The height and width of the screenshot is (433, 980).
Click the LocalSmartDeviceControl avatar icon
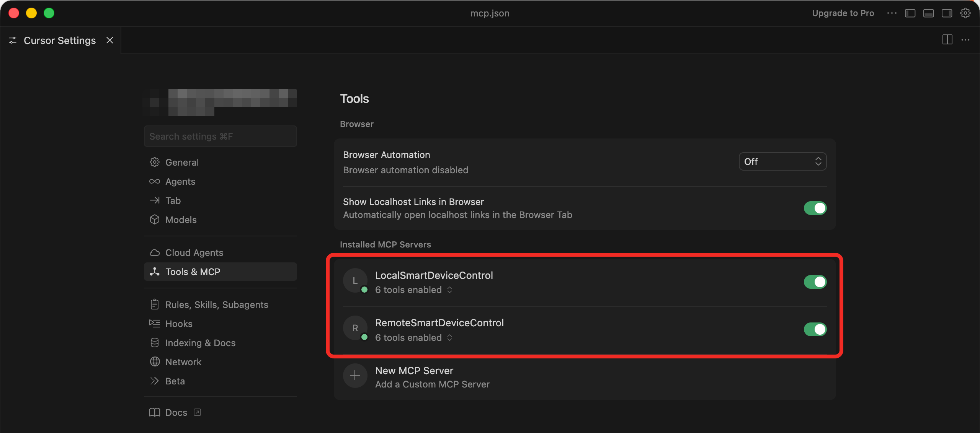[x=355, y=281]
